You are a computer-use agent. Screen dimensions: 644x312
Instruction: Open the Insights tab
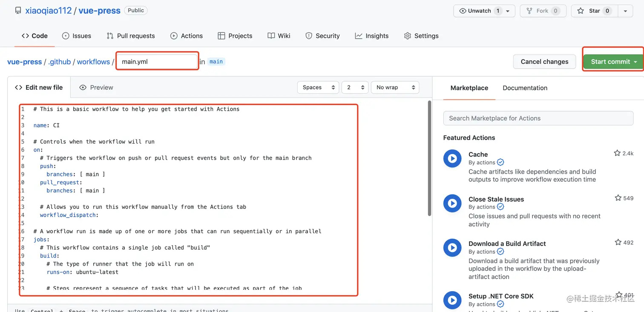click(372, 36)
